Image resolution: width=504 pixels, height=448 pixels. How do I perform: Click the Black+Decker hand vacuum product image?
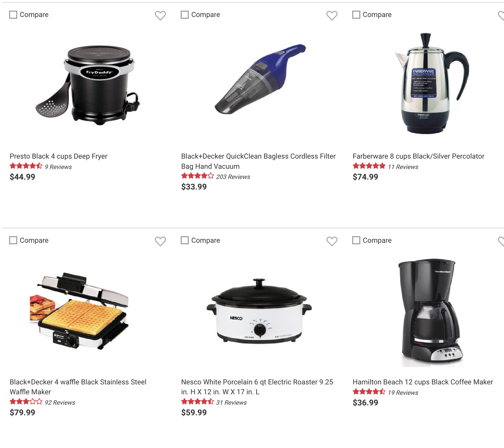coord(260,79)
